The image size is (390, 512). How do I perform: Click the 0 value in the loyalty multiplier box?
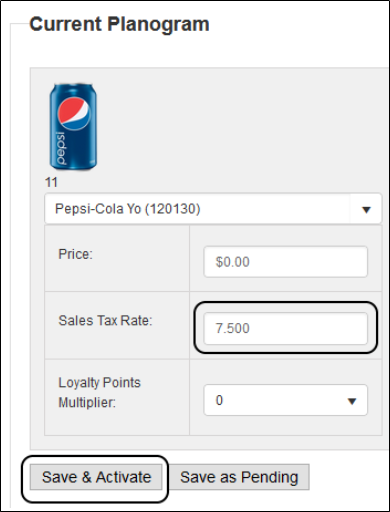tap(219, 400)
